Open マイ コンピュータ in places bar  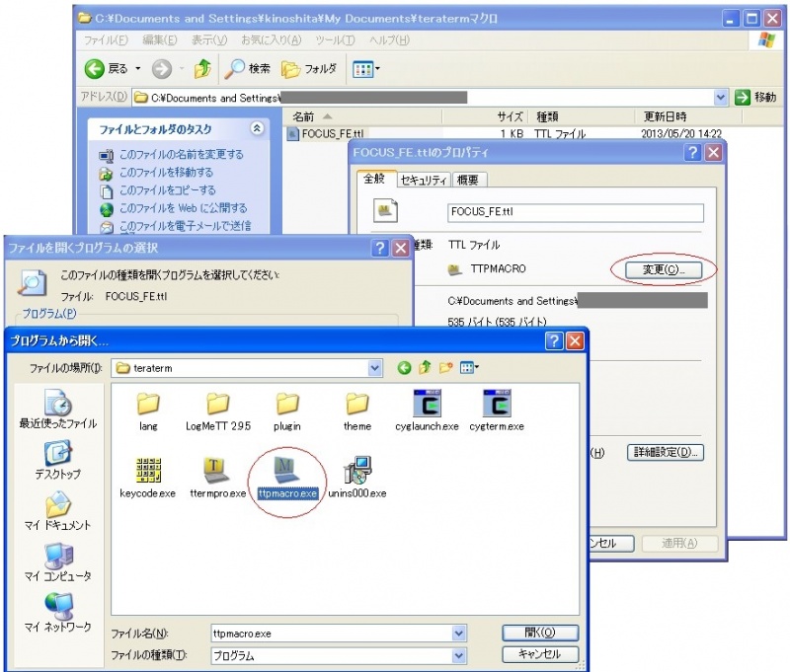point(57,560)
